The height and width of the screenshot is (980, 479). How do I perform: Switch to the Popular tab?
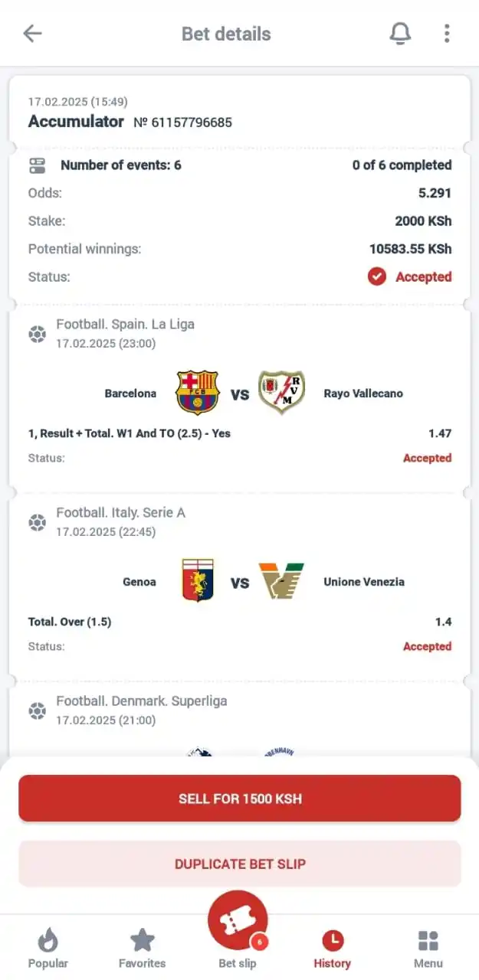coord(48,948)
